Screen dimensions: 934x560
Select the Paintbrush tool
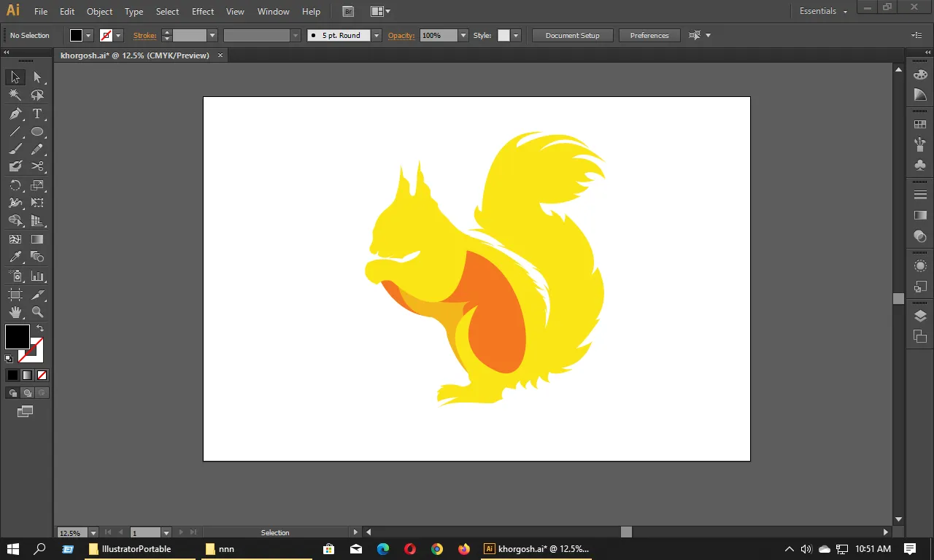(x=15, y=149)
